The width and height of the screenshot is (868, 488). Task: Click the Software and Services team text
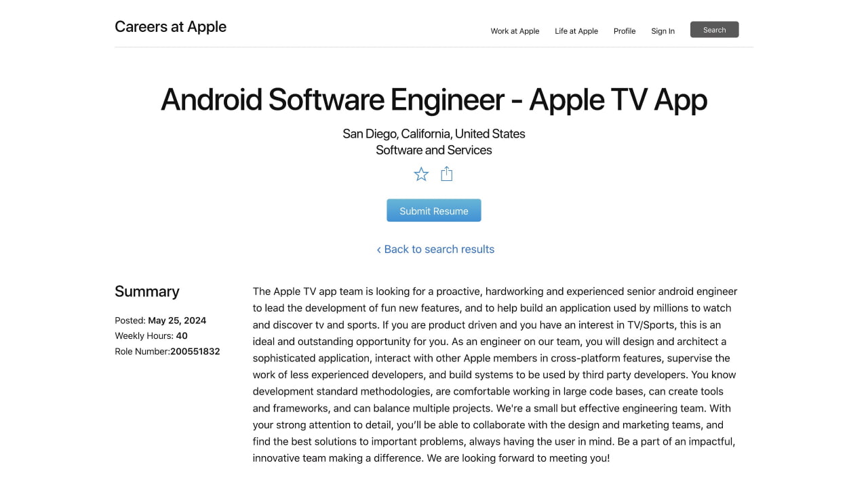coord(434,150)
